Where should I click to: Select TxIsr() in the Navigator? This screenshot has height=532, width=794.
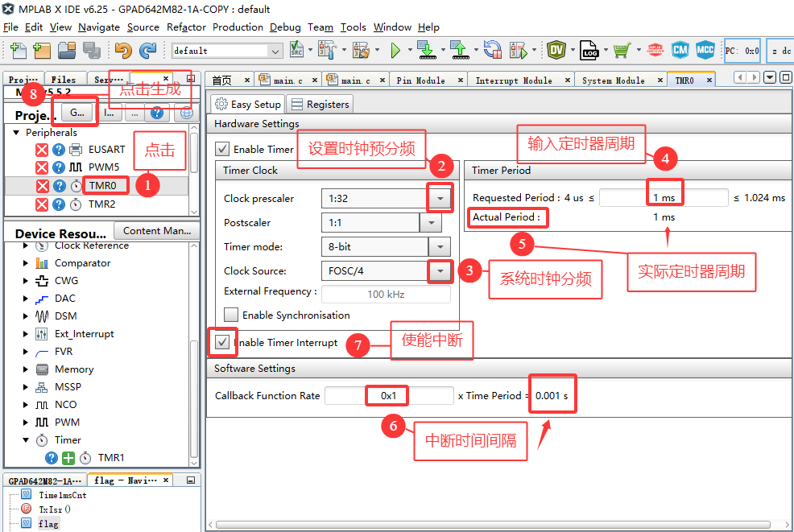click(x=54, y=509)
